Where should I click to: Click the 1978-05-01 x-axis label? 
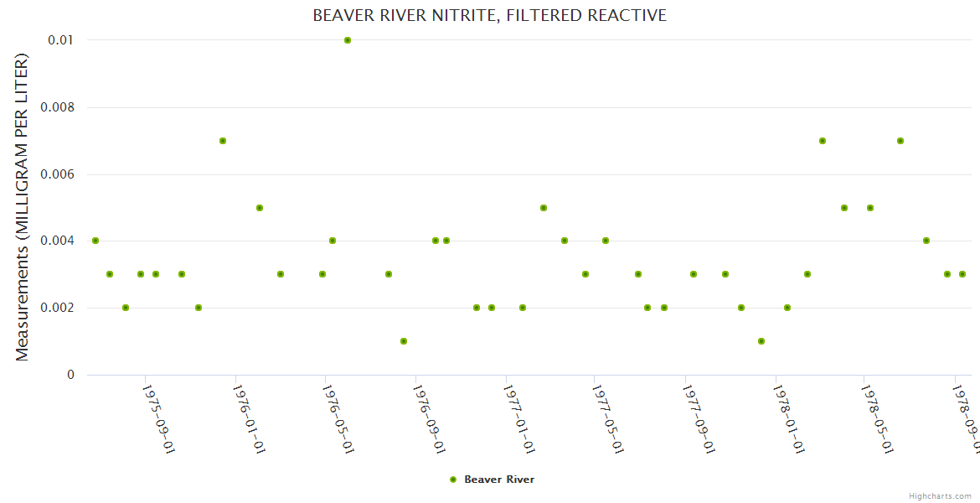875,419
